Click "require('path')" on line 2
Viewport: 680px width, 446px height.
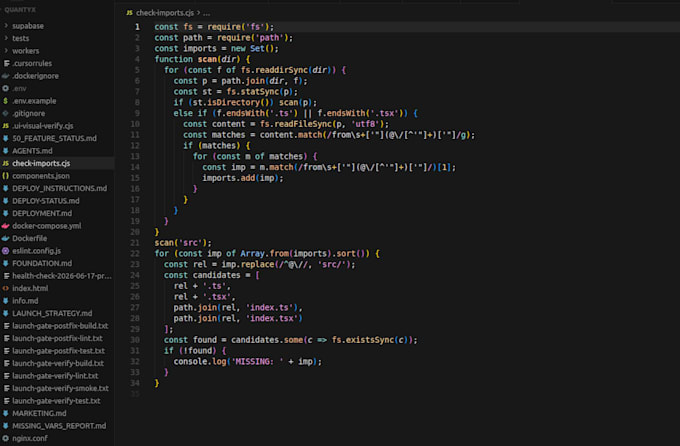[x=252, y=38]
